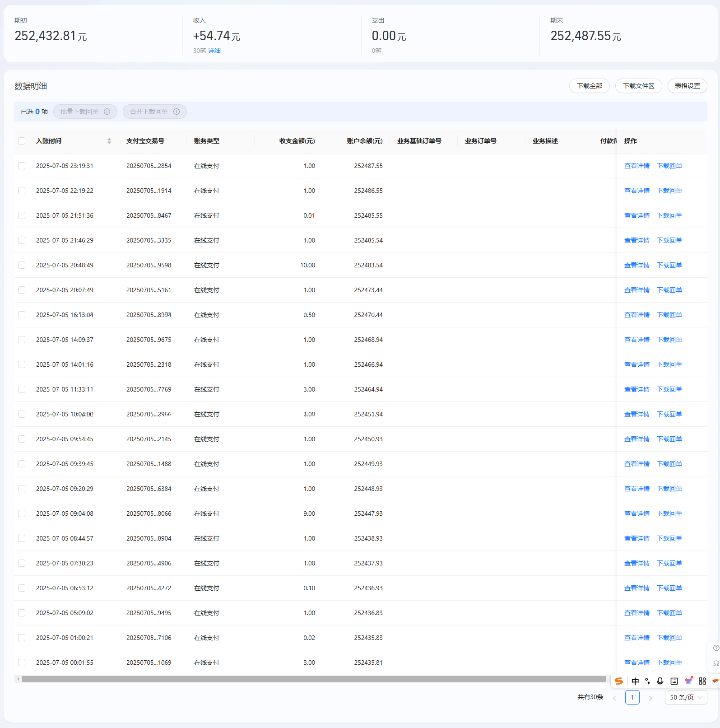Download receipt for transaction 20250705...8994
This screenshot has height=728, width=720.
(x=669, y=315)
